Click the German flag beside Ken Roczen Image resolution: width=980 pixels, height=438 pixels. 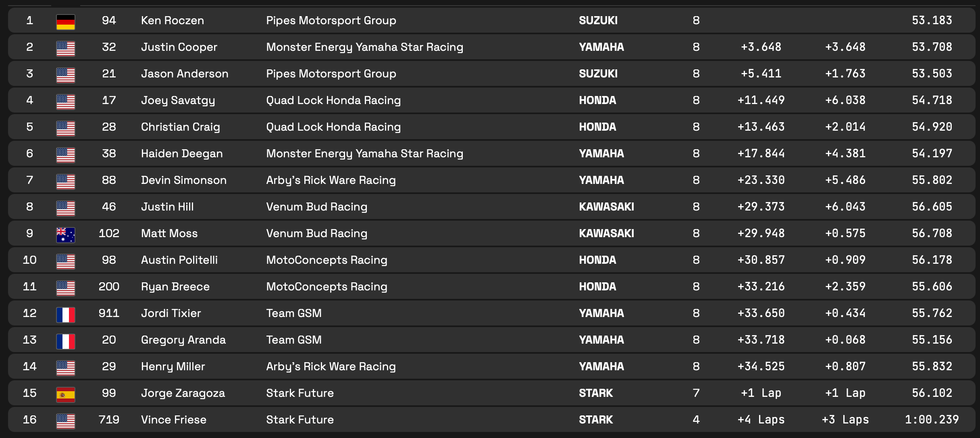(x=66, y=22)
